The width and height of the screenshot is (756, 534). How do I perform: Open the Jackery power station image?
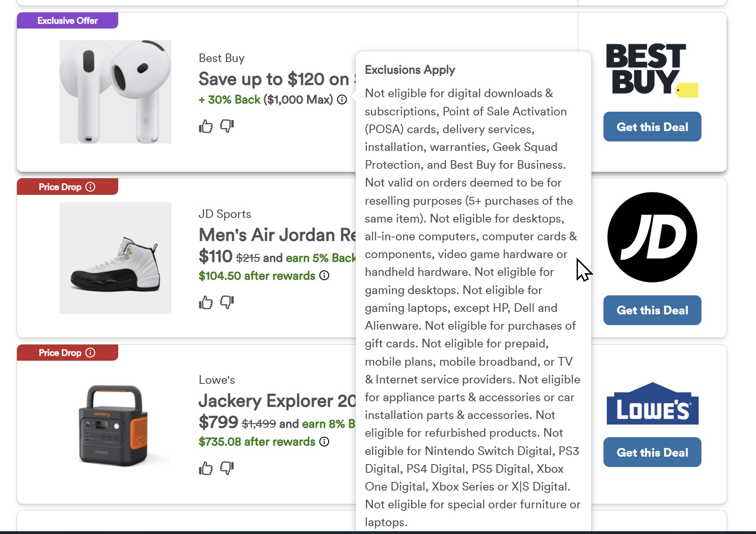[x=115, y=425]
